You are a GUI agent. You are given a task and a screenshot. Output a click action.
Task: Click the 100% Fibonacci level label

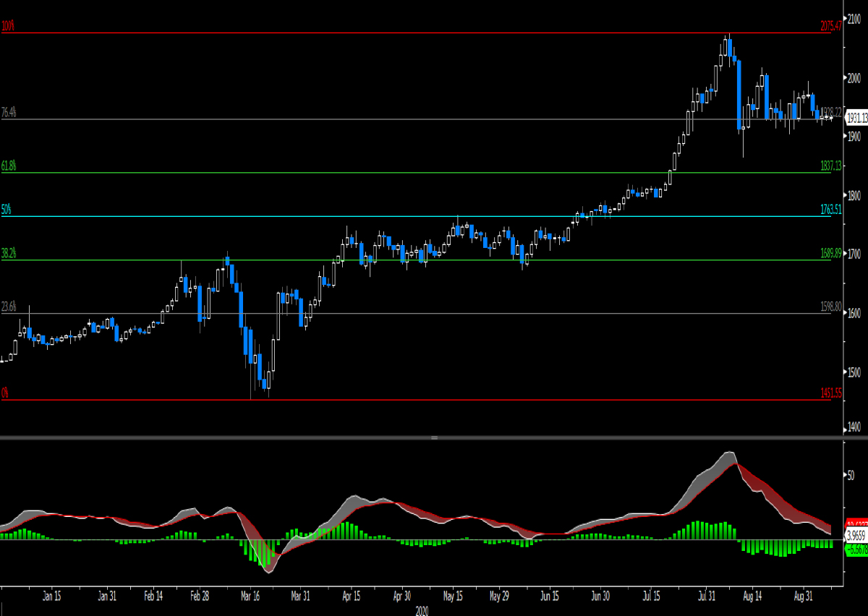pos(8,26)
